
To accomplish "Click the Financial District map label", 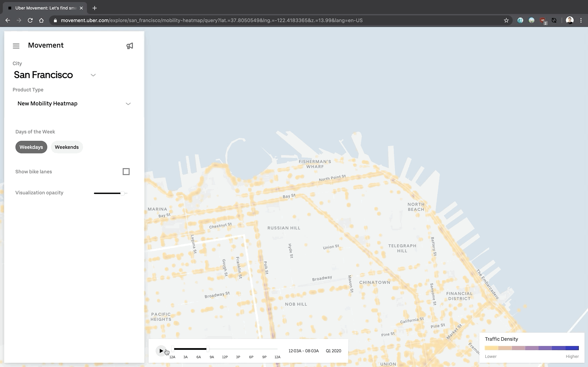I will [459, 296].
